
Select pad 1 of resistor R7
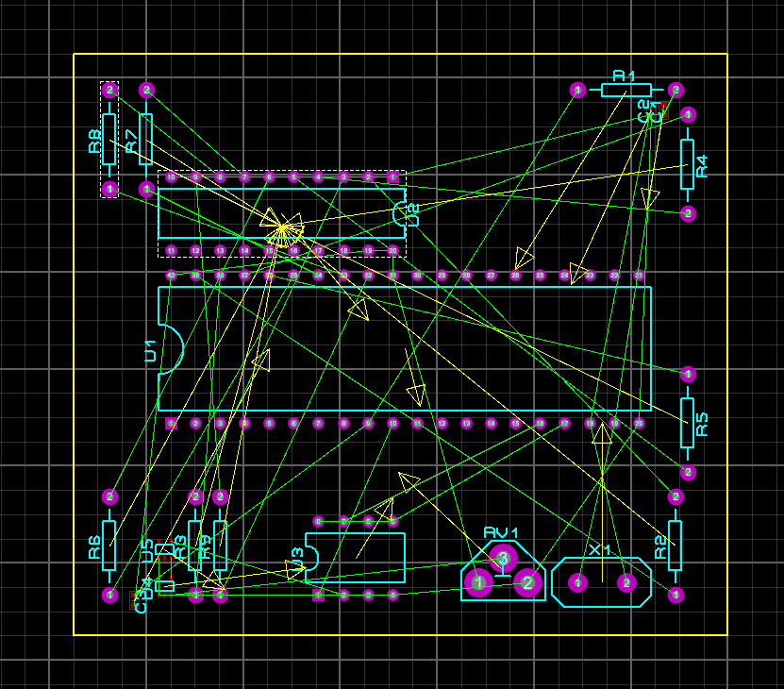(x=146, y=189)
